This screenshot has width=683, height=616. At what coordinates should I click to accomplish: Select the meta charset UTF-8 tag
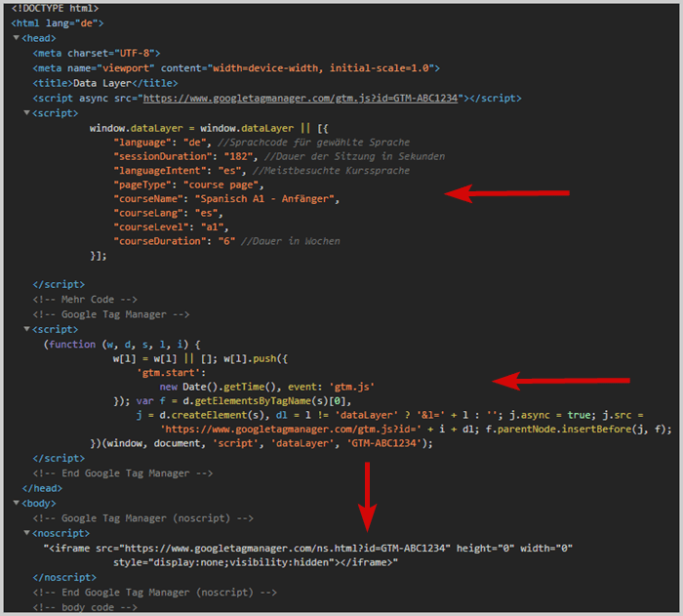[x=97, y=53]
